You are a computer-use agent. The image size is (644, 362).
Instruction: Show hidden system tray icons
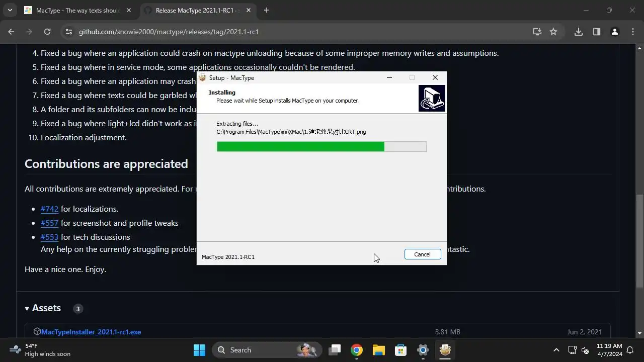coord(556,350)
